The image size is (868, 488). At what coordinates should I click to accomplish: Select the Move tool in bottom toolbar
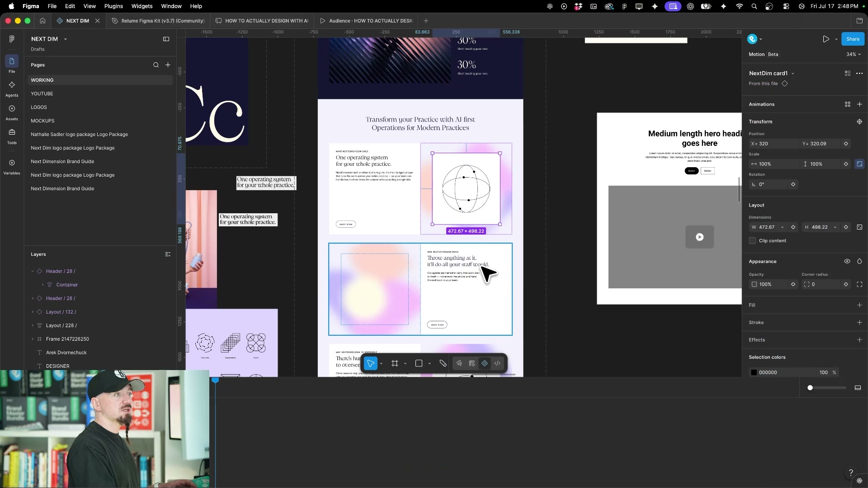click(x=370, y=363)
